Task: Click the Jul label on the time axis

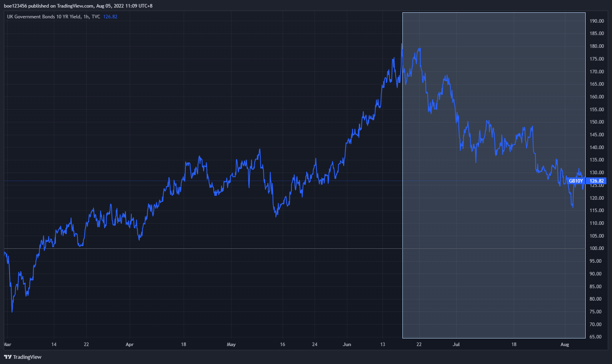Action: [x=456, y=344]
